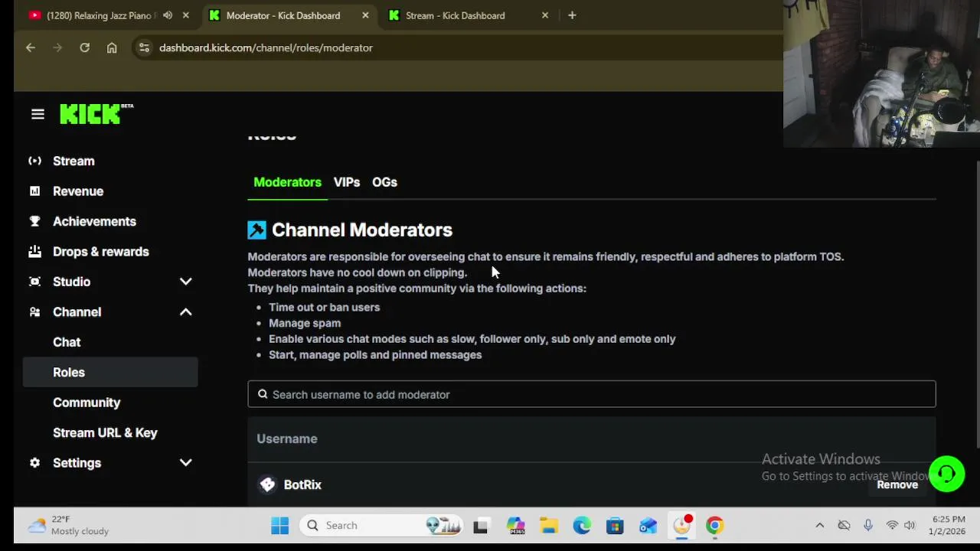The image size is (980, 551).
Task: Open a new browser tab
Action: [572, 15]
